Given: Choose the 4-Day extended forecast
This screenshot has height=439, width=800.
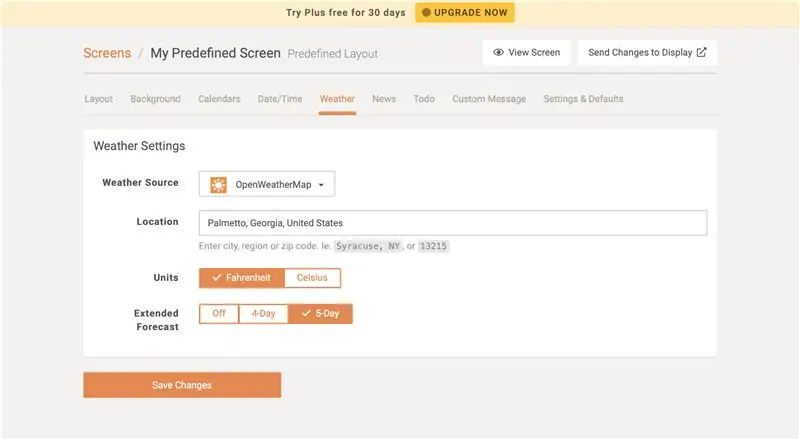Looking at the screenshot, I should [263, 313].
